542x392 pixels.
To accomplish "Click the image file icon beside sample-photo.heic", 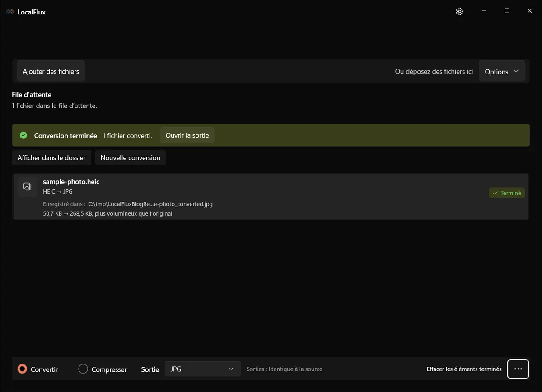I will coord(27,186).
